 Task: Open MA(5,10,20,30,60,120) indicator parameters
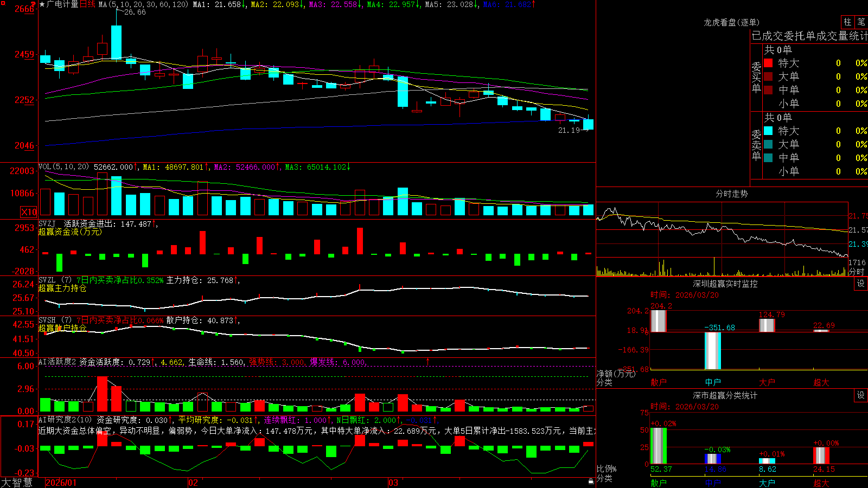pos(143,4)
